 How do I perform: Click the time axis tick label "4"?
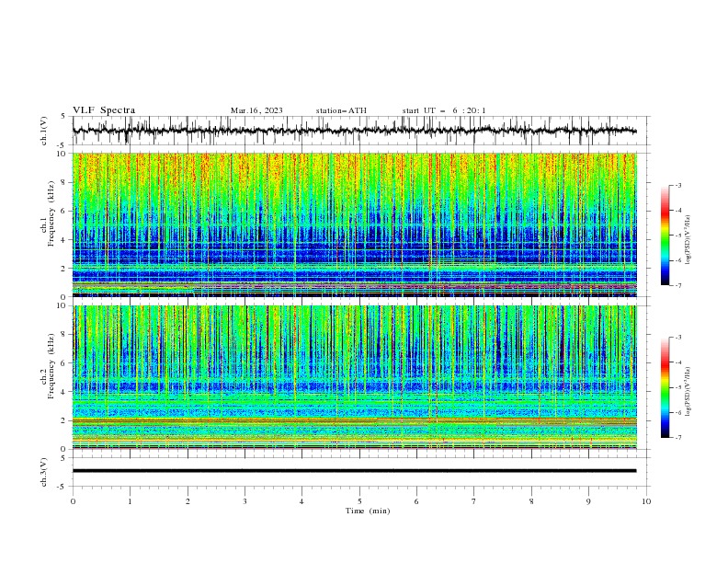coord(301,501)
